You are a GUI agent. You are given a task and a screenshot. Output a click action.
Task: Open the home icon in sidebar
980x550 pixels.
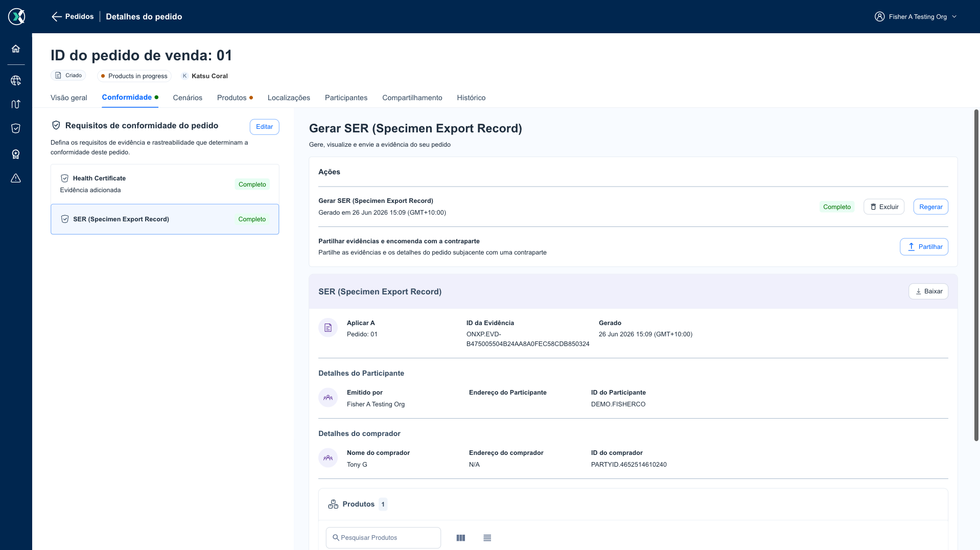16,49
